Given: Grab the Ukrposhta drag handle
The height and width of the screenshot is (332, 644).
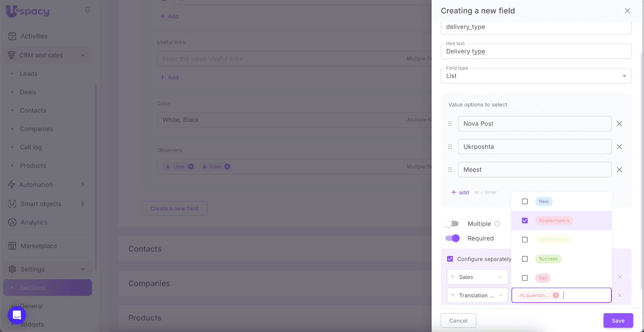Looking at the screenshot, I should click(450, 147).
